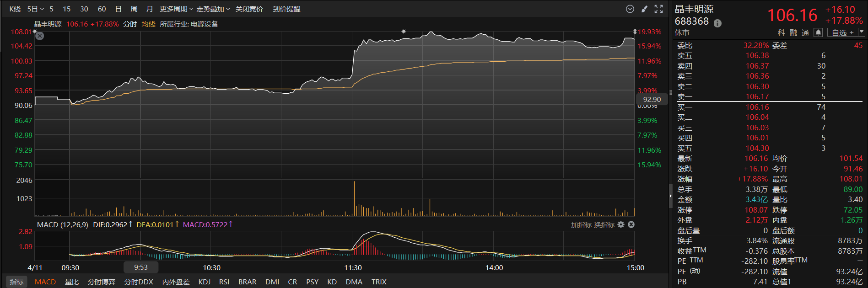The width and height of the screenshot is (868, 288).
Task: Close the MACD indicator panel
Action: point(631,224)
